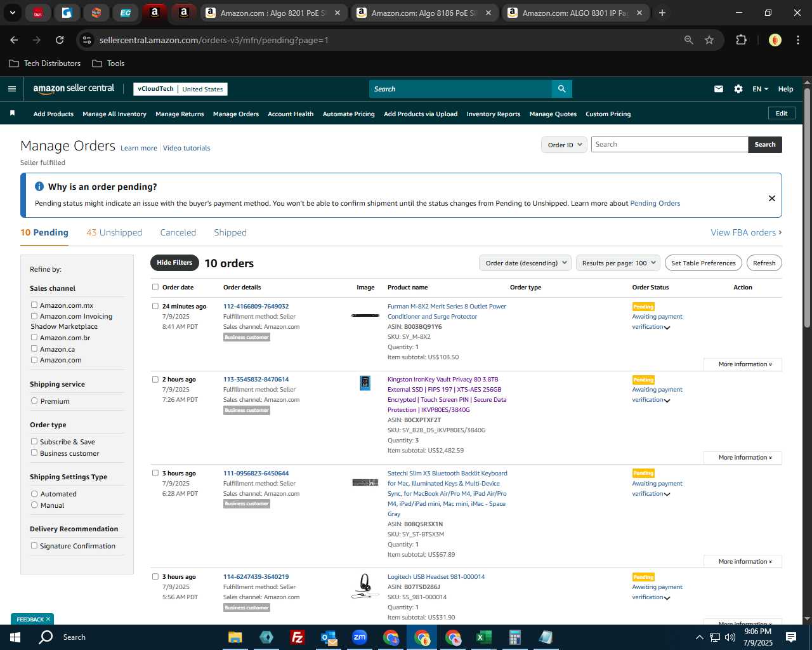This screenshot has height=650, width=812.
Task: Open Excel from the taskbar
Action: (x=483, y=637)
